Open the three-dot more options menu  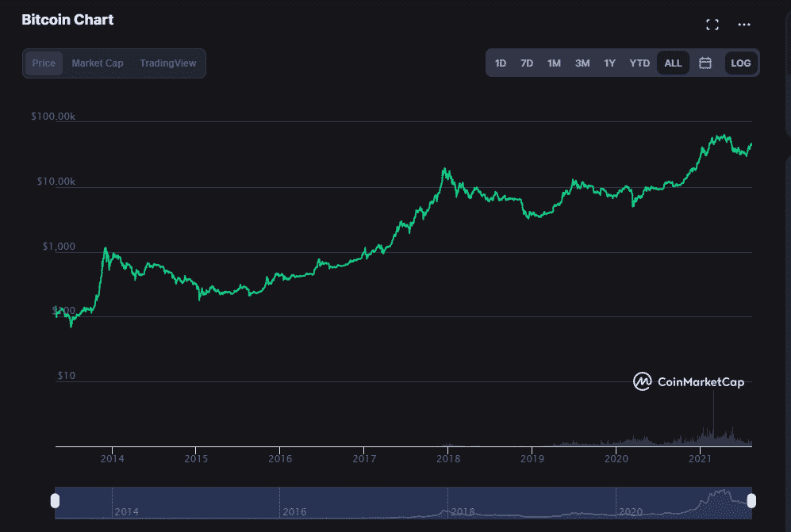743,25
